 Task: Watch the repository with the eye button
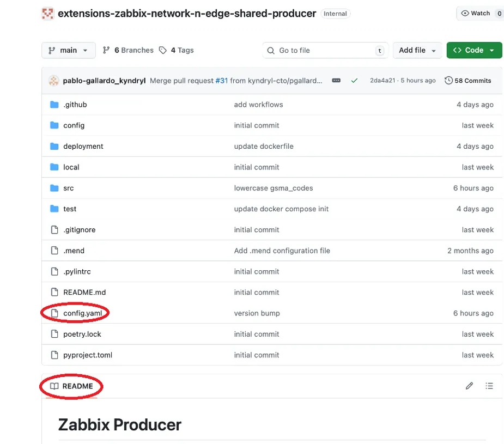(475, 13)
